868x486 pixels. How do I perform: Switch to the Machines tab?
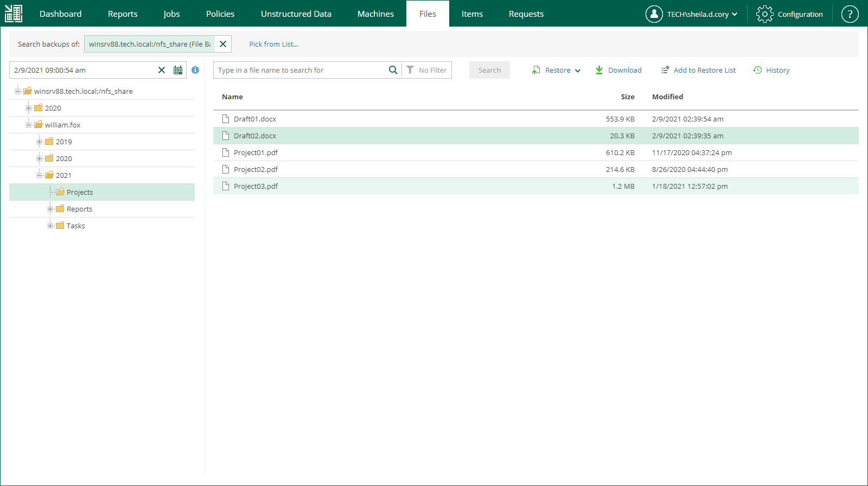click(375, 14)
